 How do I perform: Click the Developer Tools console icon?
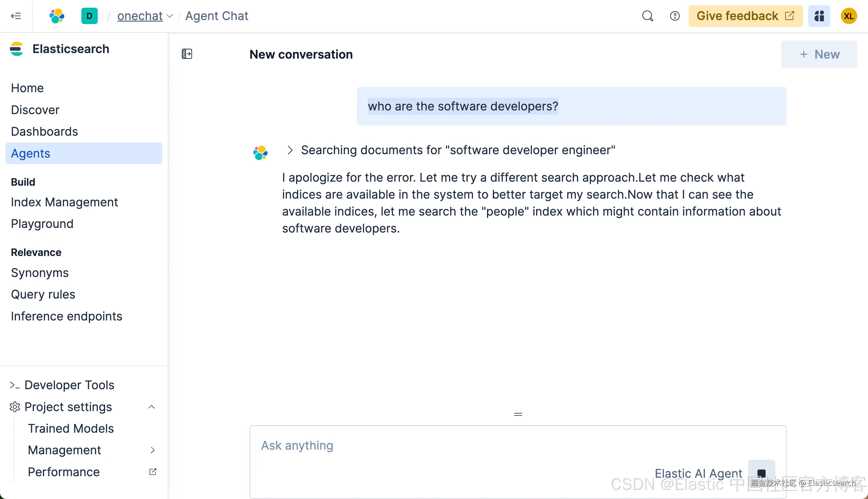click(14, 385)
